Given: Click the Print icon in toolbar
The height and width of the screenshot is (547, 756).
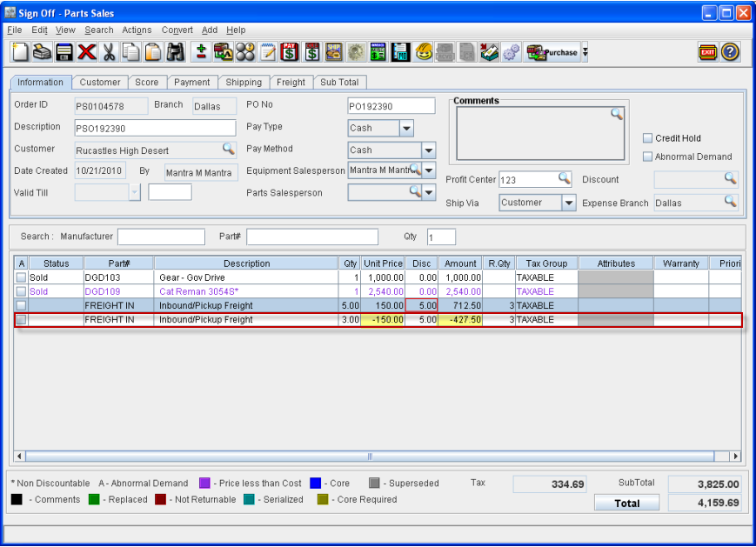Looking at the screenshot, I should pyautogui.click(x=43, y=52).
